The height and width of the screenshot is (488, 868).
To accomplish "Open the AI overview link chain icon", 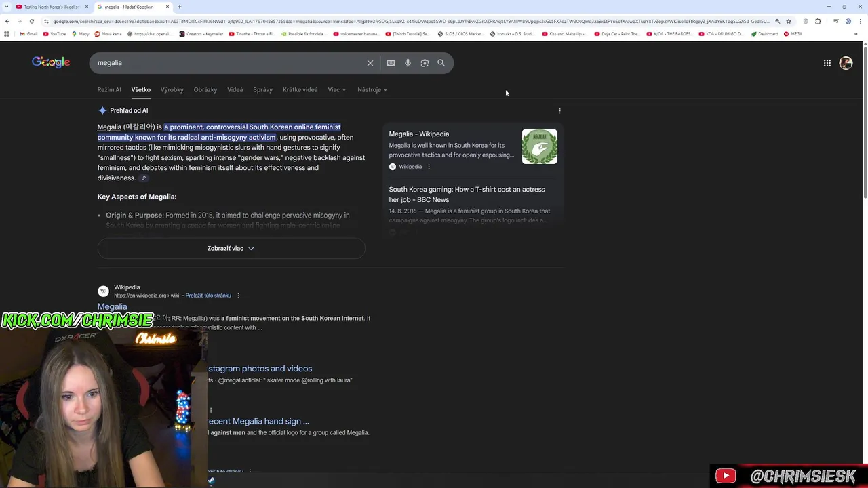I will [x=143, y=178].
